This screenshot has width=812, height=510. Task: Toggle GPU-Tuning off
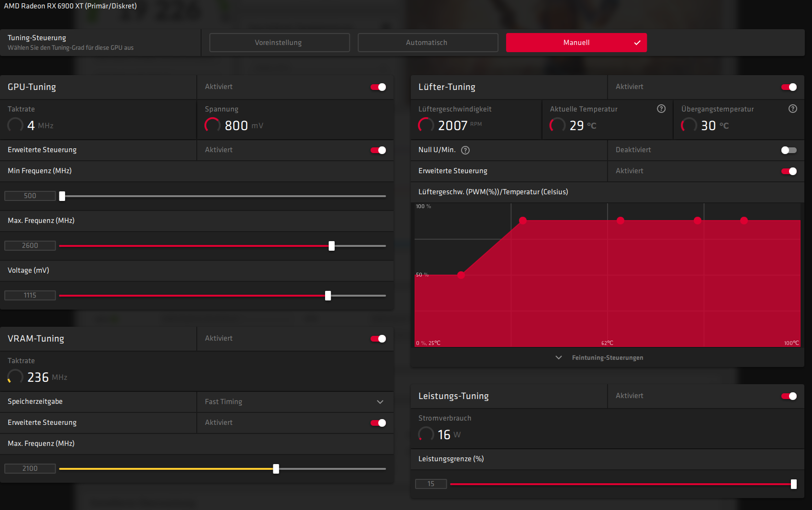point(378,87)
